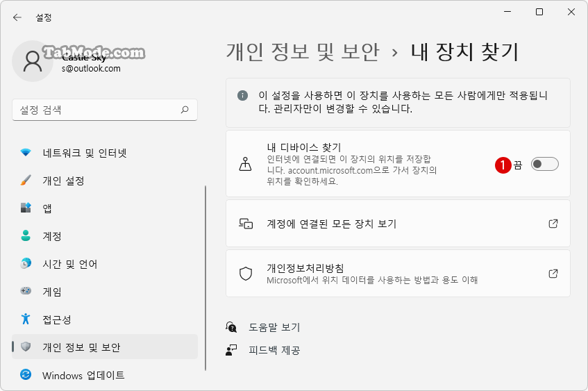Screen dimensions: 588x391
Task: Click the 설정 검색 input field
Action: (105, 110)
